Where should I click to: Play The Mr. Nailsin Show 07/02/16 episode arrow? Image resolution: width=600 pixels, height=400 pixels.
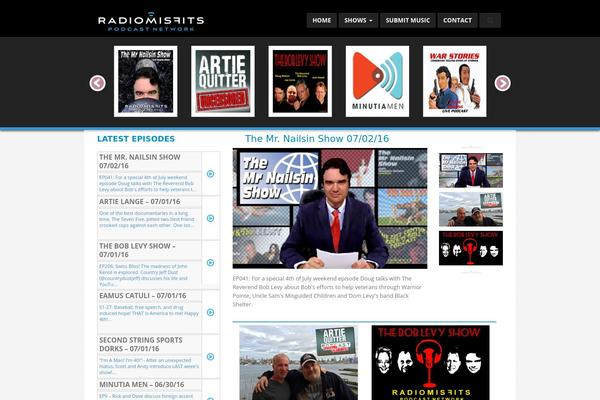tap(210, 174)
